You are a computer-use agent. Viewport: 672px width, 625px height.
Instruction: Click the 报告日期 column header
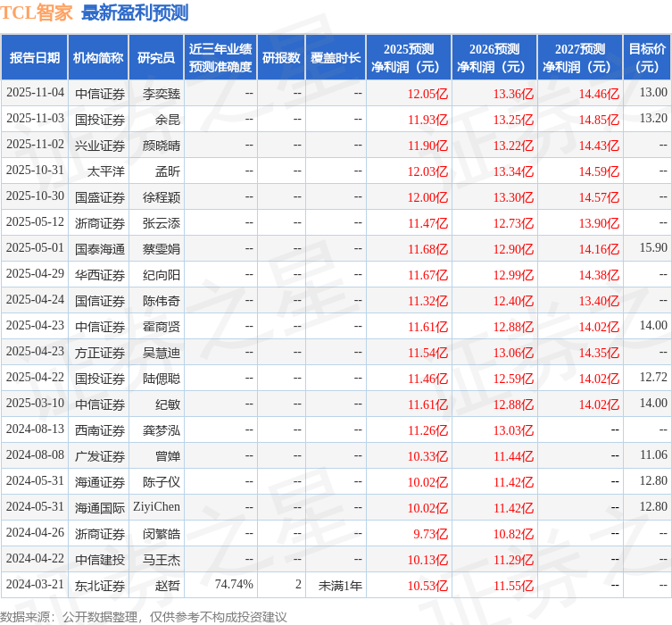pos(35,58)
